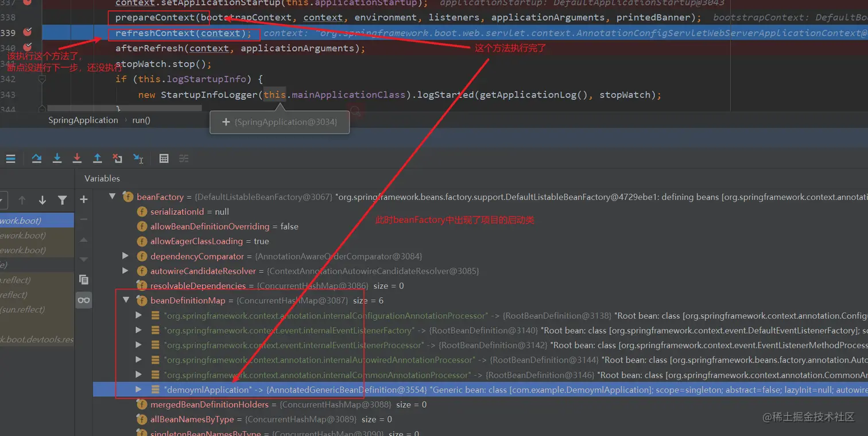Click the beanDefinitionMap field icon

pyautogui.click(x=142, y=300)
